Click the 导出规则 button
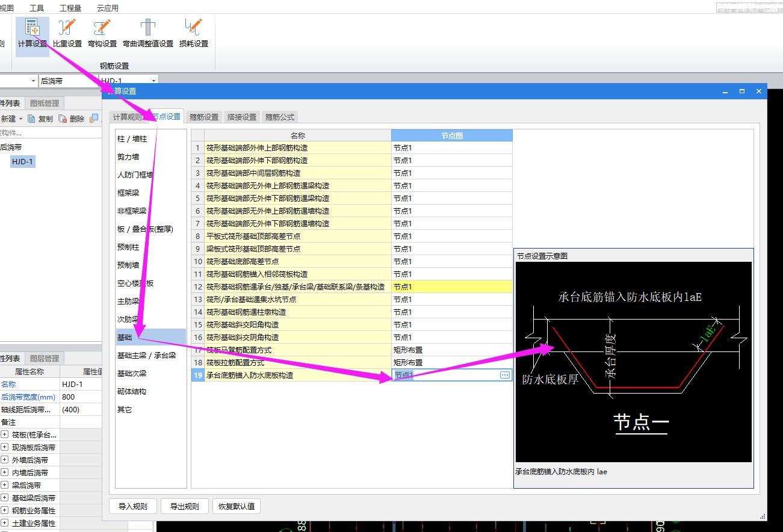This screenshot has width=783, height=532. (184, 506)
